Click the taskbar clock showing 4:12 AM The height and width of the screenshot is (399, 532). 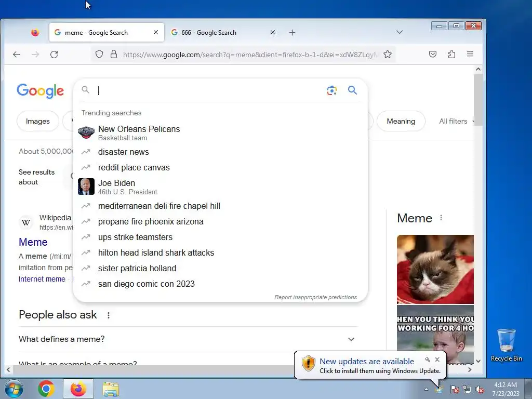(x=506, y=389)
